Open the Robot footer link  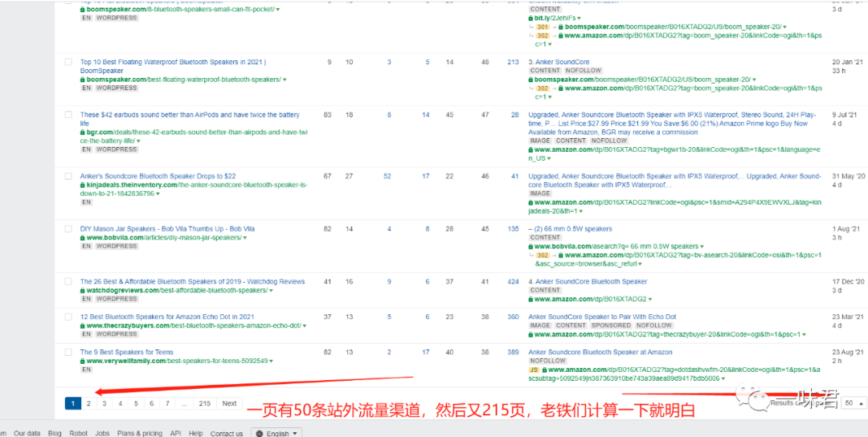click(79, 434)
